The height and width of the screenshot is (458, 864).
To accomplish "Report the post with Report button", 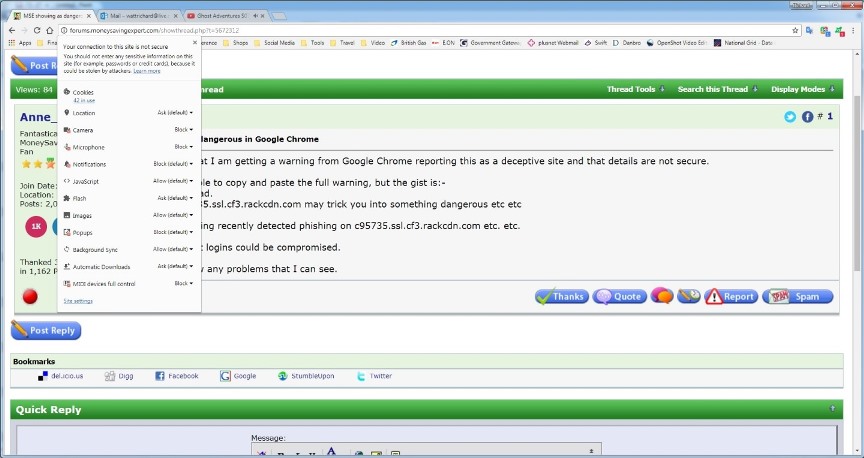I will [x=731, y=297].
